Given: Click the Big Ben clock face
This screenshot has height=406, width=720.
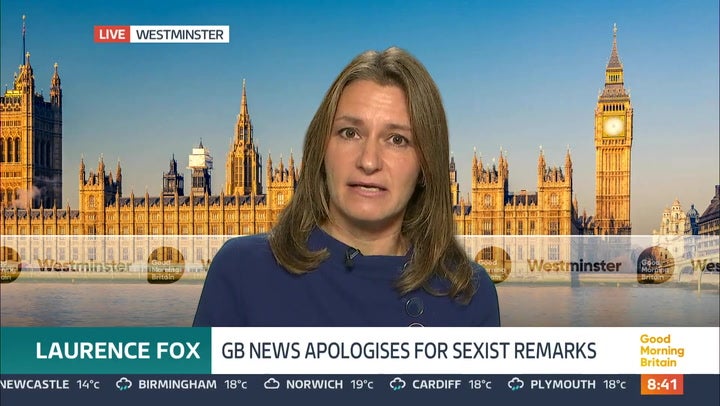Looking at the screenshot, I should tap(613, 126).
